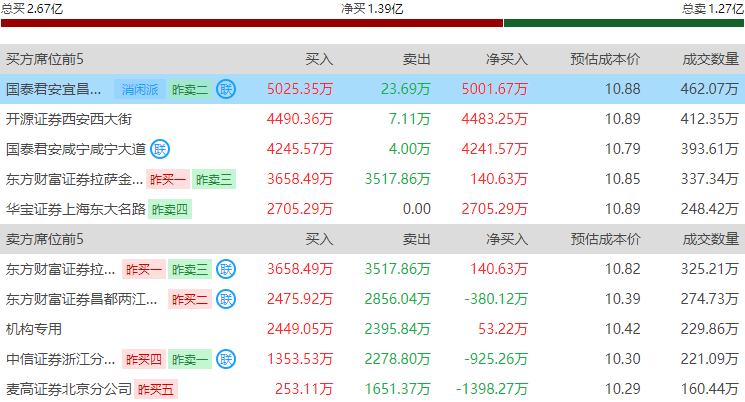
Task: Open seat 开源证券西安西大街
Action: [69, 119]
